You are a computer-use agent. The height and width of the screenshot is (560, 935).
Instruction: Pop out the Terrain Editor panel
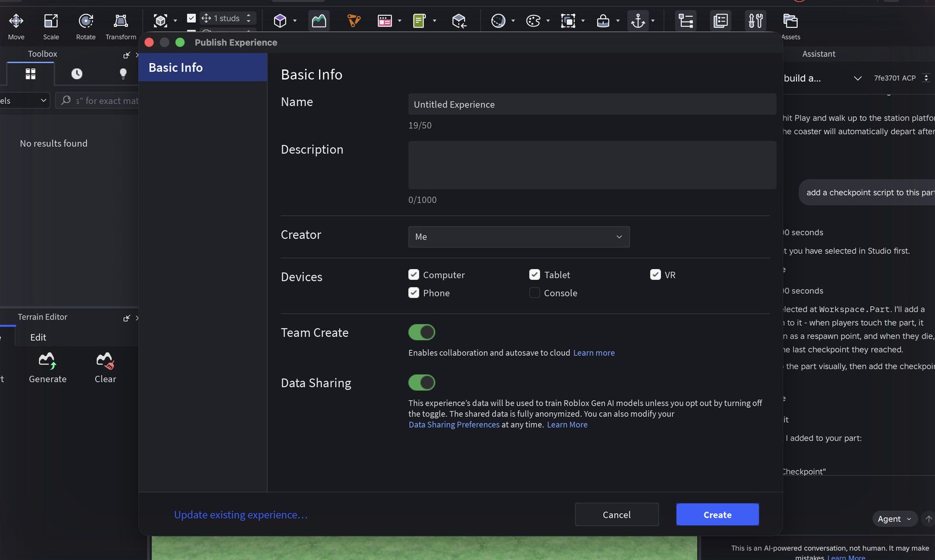click(x=126, y=318)
